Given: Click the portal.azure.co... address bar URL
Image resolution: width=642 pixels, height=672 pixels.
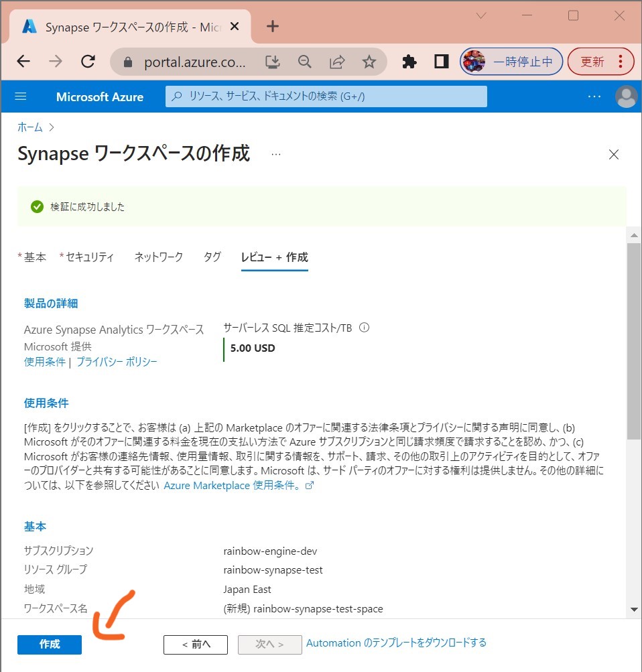Looking at the screenshot, I should click(x=195, y=62).
